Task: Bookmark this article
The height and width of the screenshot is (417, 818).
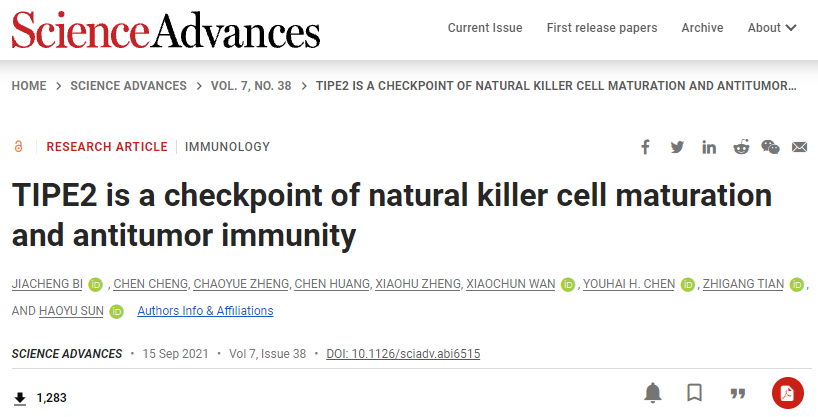Action: 694,392
